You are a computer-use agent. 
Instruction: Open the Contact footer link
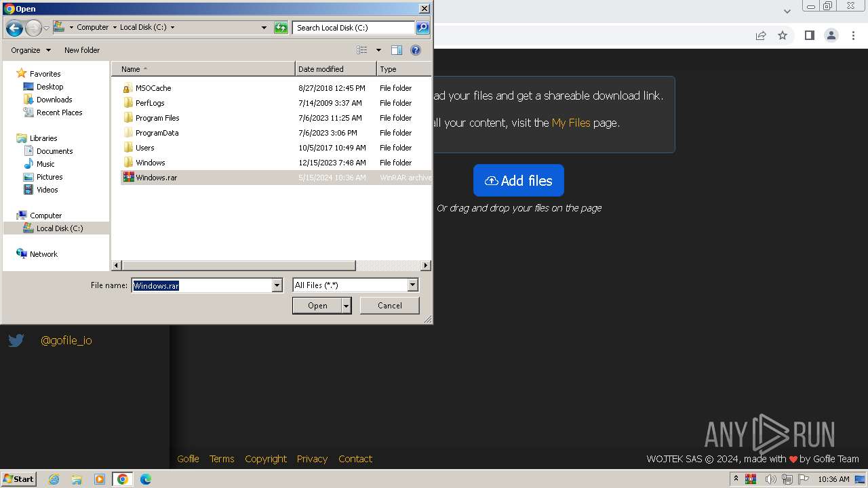[x=355, y=459]
